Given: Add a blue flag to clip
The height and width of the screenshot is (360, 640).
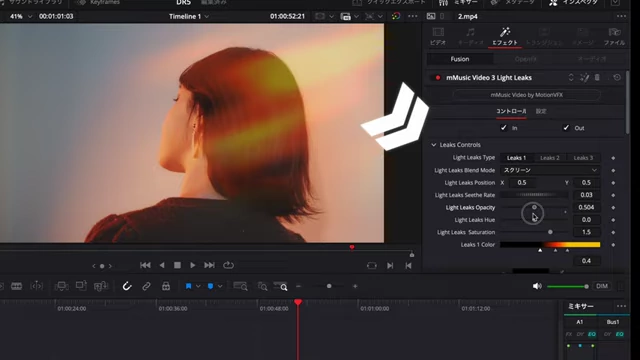Looking at the screenshot, I should pos(188,287).
